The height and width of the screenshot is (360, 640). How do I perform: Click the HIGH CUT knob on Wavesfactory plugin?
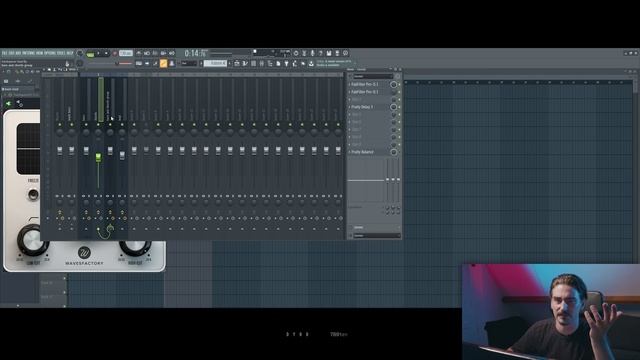(135, 246)
